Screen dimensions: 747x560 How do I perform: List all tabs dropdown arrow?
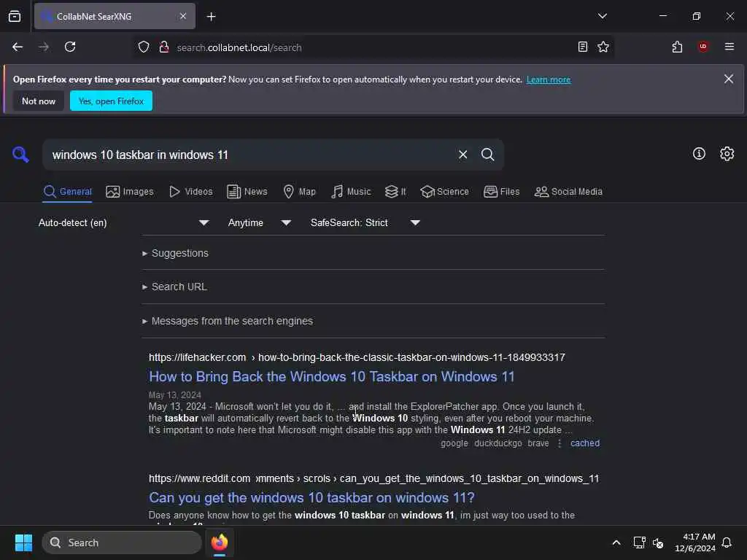(x=602, y=16)
